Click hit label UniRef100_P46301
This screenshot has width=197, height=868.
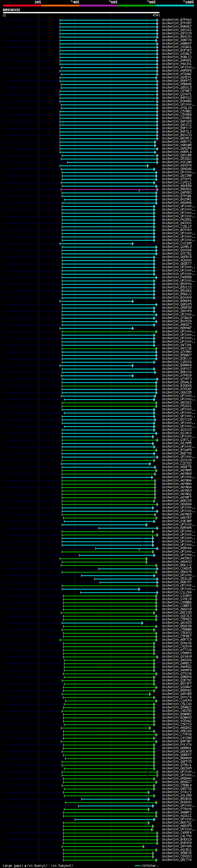176,64
